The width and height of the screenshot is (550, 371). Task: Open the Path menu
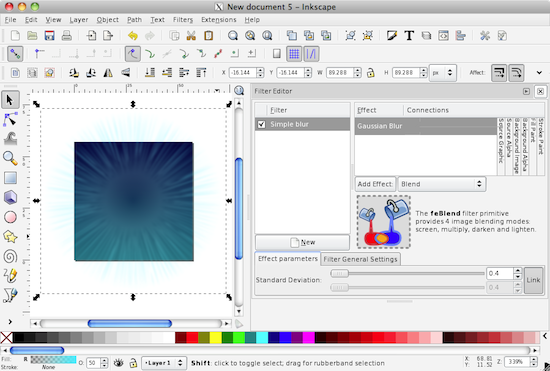pyautogui.click(x=134, y=20)
